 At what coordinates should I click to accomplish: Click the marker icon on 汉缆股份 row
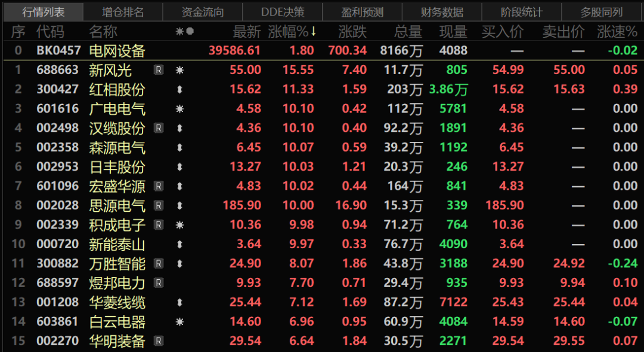point(179,128)
